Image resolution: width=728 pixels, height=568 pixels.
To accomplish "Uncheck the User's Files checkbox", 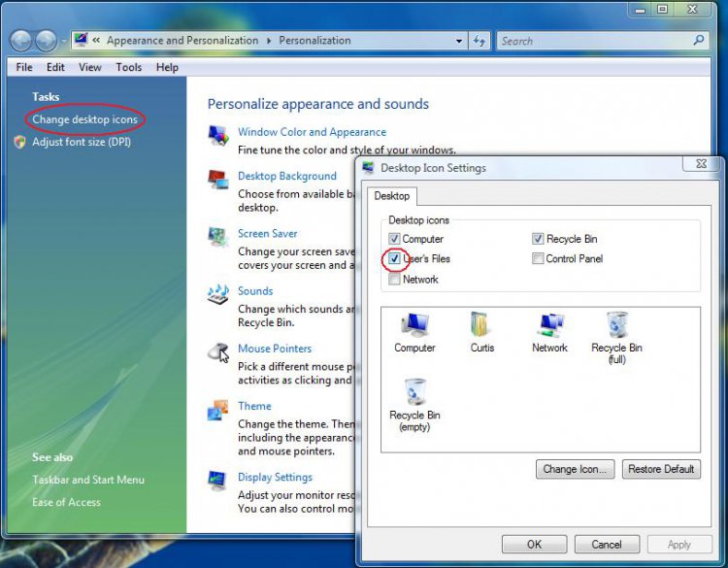I will [394, 258].
